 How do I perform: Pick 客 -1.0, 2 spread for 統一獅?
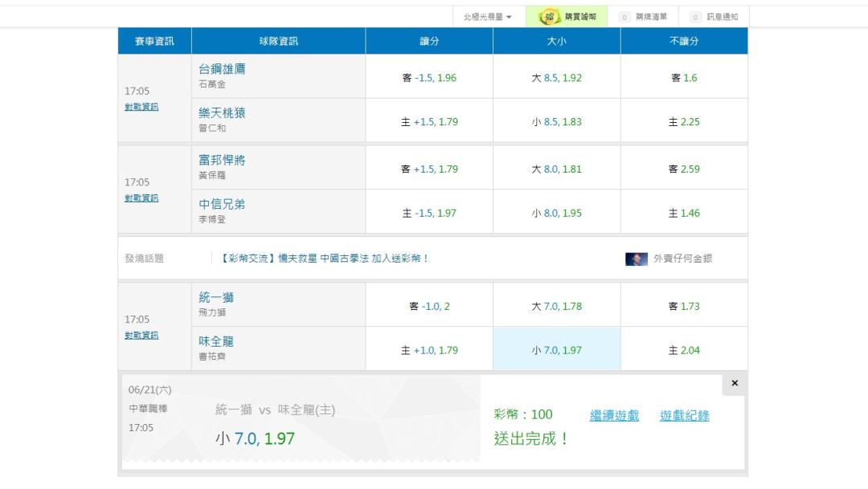click(x=429, y=307)
